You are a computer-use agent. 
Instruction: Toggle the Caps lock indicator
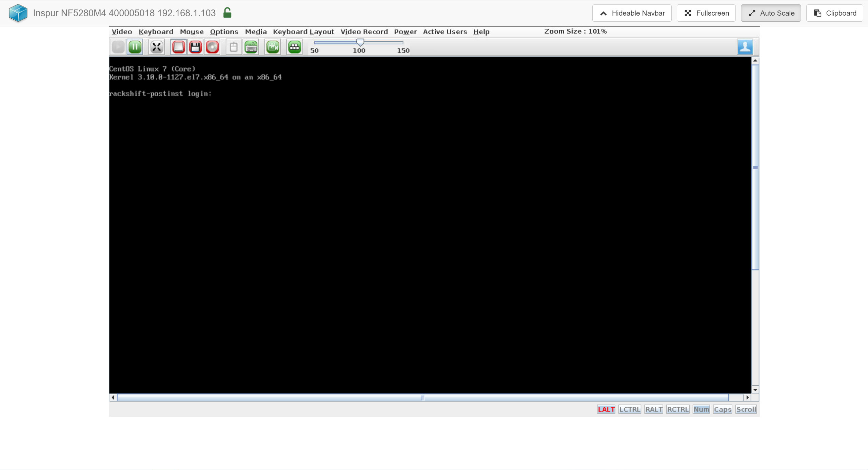click(x=723, y=409)
